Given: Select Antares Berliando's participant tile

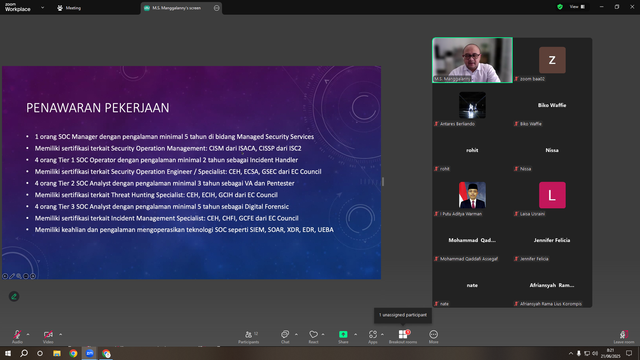Looking at the screenshot, I should pos(472,105).
